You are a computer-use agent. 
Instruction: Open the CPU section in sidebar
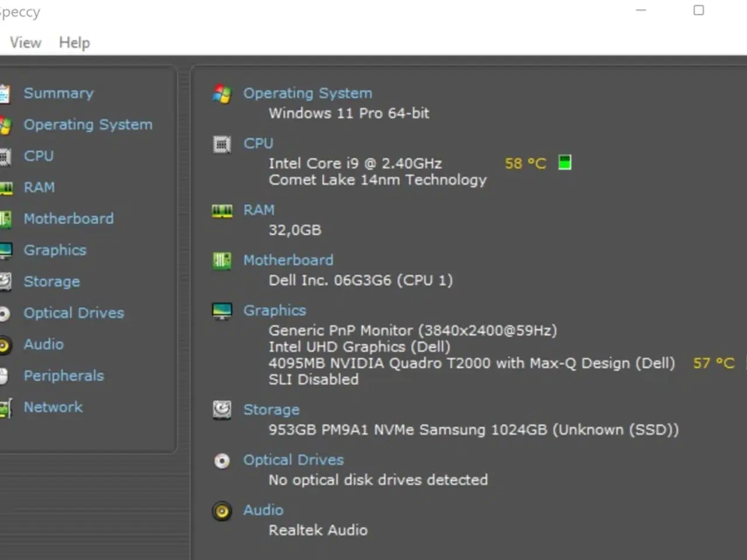[x=39, y=156]
